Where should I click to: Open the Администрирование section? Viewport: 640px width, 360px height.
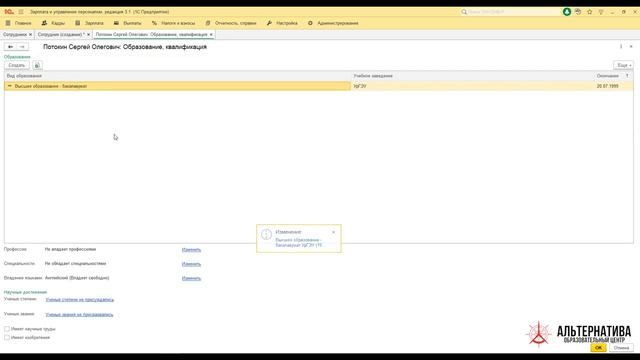click(x=333, y=23)
